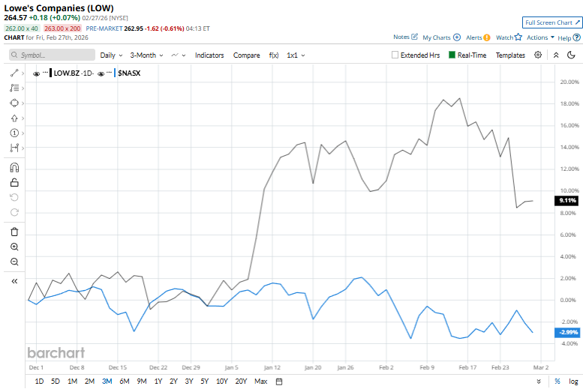Open the Daily interval dropdown
583x392 pixels.
112,55
